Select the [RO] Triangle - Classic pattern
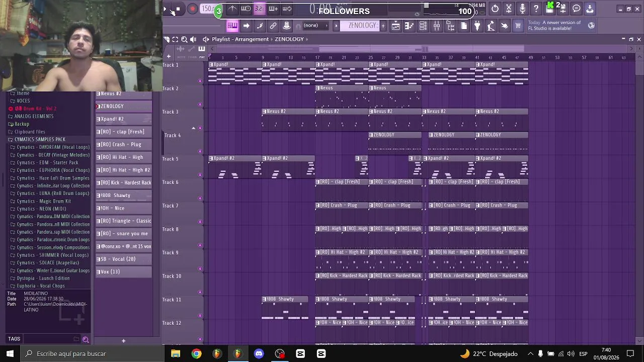The height and width of the screenshot is (362, 644). [x=124, y=221]
